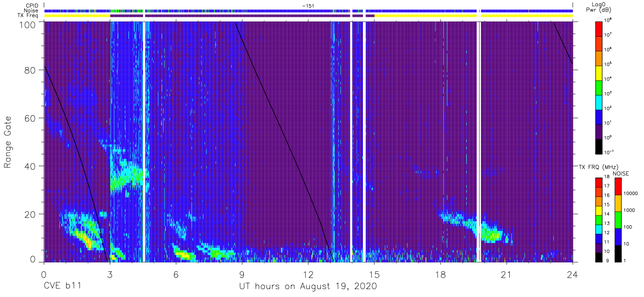
Task: Click the '40' tick on the Range Gate axis
Action: click(30, 166)
